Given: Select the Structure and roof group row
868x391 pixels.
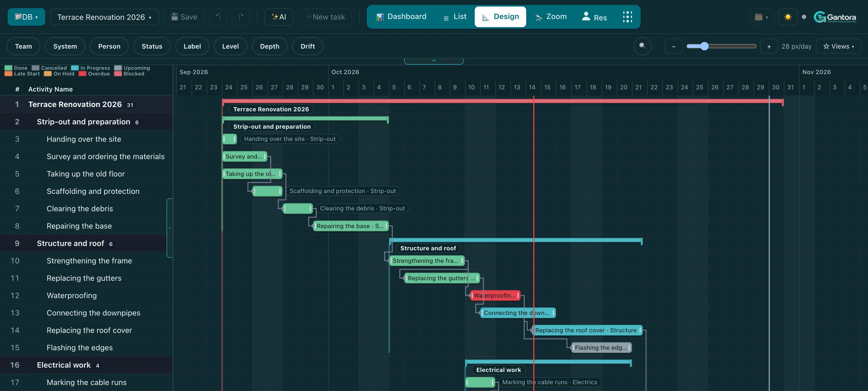Looking at the screenshot, I should pos(86,243).
